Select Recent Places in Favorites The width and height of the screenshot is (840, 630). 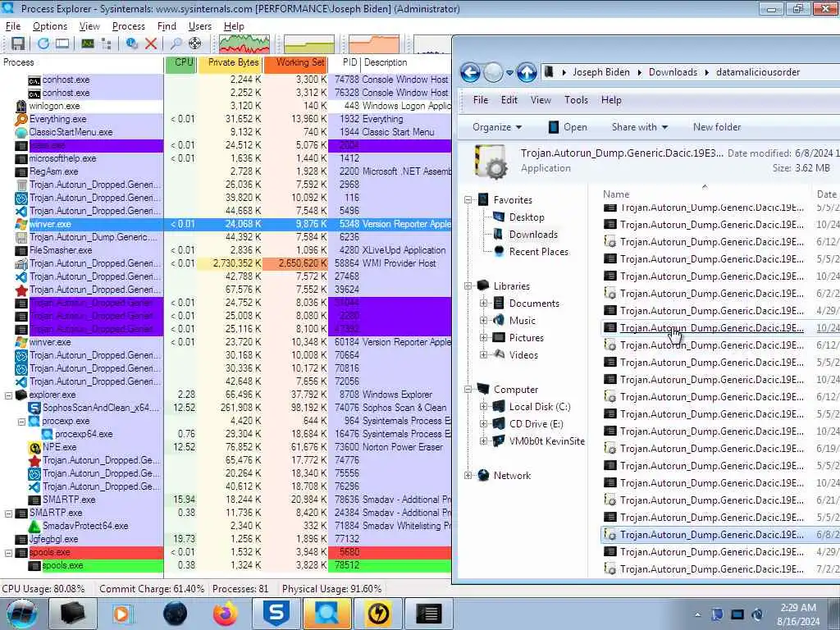tap(538, 252)
